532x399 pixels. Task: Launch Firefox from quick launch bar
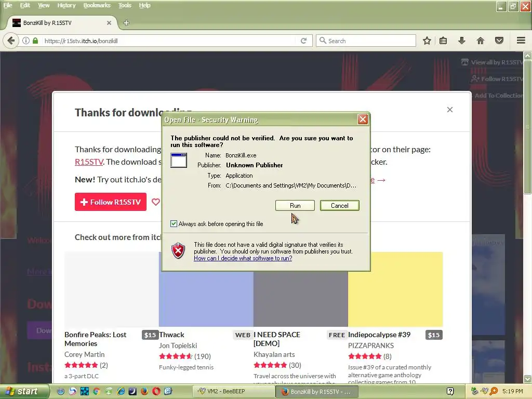144,391
